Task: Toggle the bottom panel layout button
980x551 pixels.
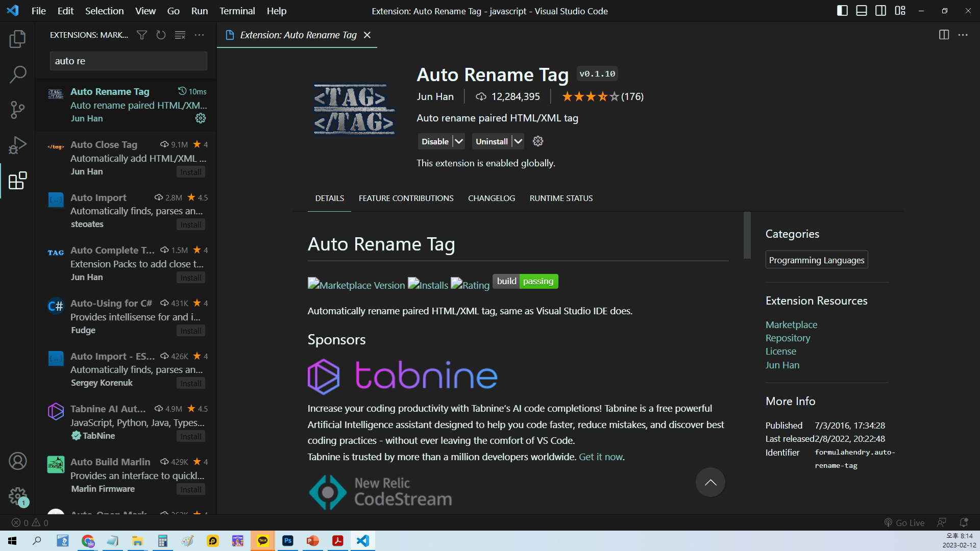Action: (x=862, y=11)
